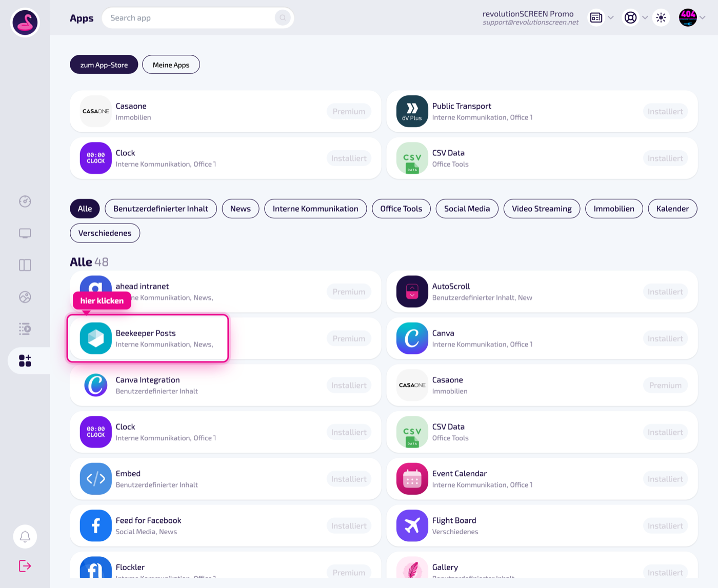
Task: Open the layout panels icon in sidebar
Action: [x=25, y=265]
